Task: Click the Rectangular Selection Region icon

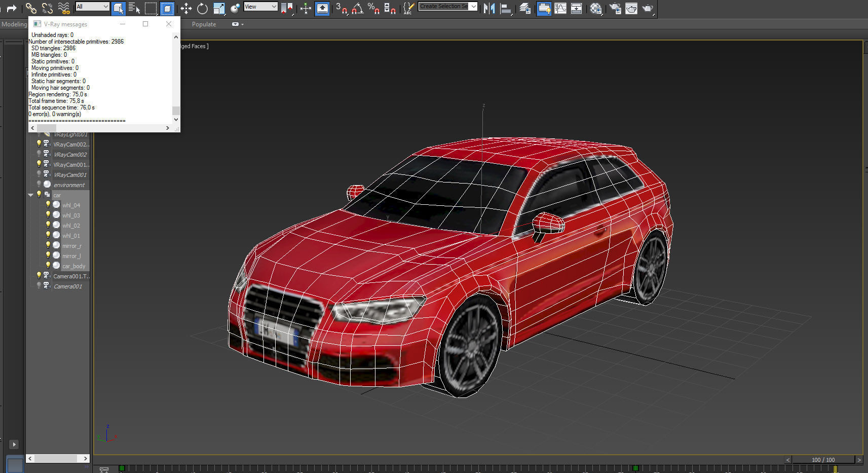Action: pos(150,8)
